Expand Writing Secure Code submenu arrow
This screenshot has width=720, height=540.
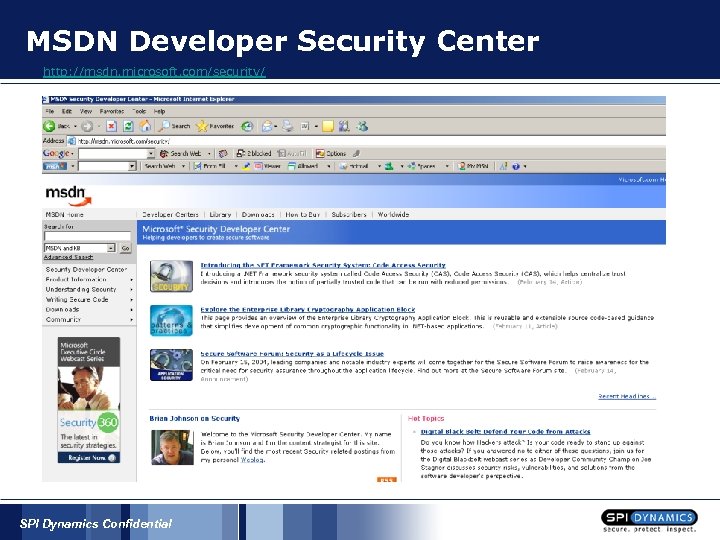pyautogui.click(x=131, y=299)
